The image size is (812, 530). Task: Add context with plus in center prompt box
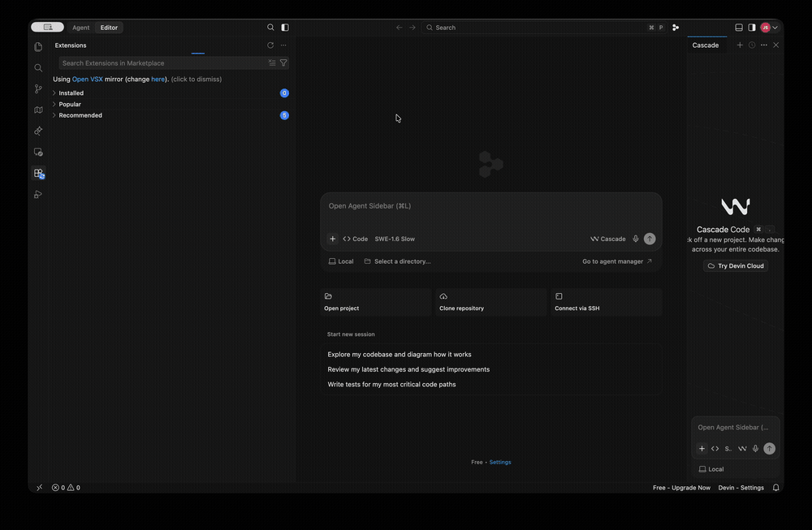(332, 239)
